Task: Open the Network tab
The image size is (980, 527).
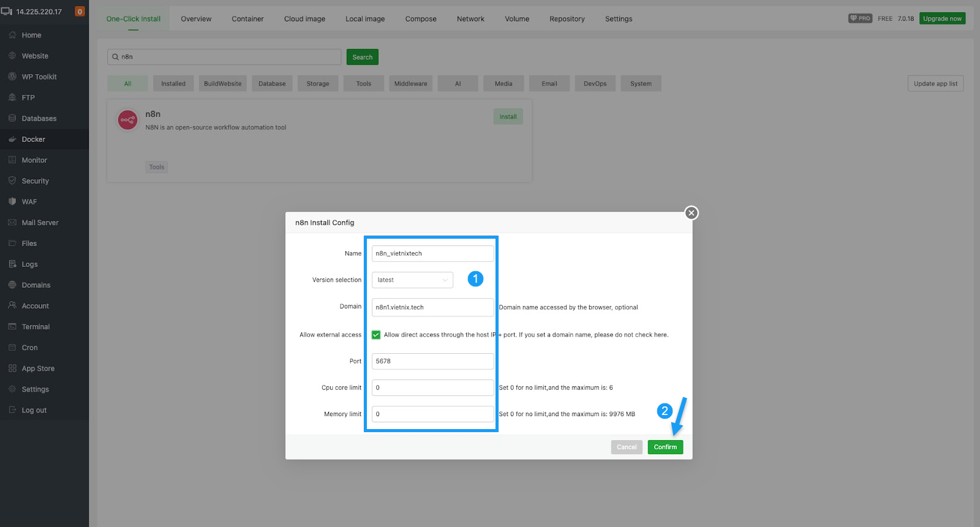Action: pyautogui.click(x=470, y=19)
